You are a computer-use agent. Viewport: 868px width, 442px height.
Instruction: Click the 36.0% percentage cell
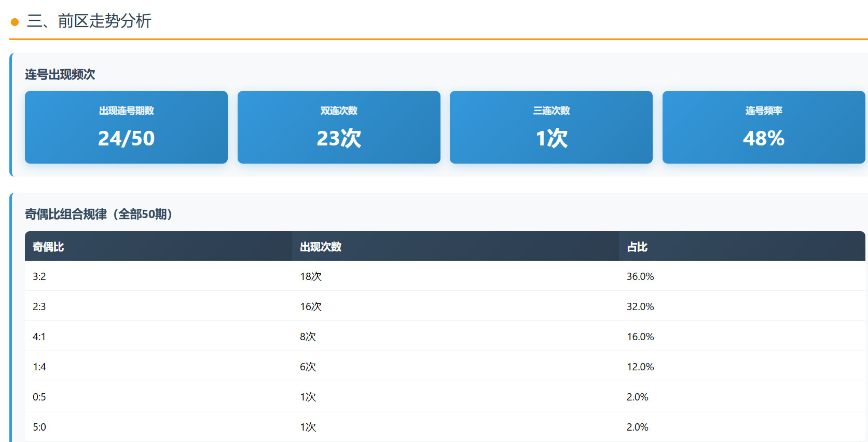640,276
